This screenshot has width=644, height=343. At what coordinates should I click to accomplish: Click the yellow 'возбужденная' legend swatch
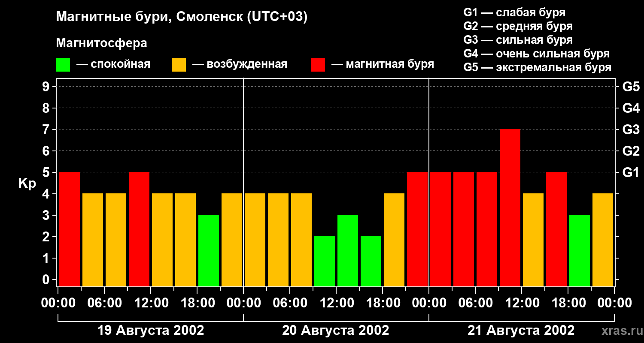(179, 65)
